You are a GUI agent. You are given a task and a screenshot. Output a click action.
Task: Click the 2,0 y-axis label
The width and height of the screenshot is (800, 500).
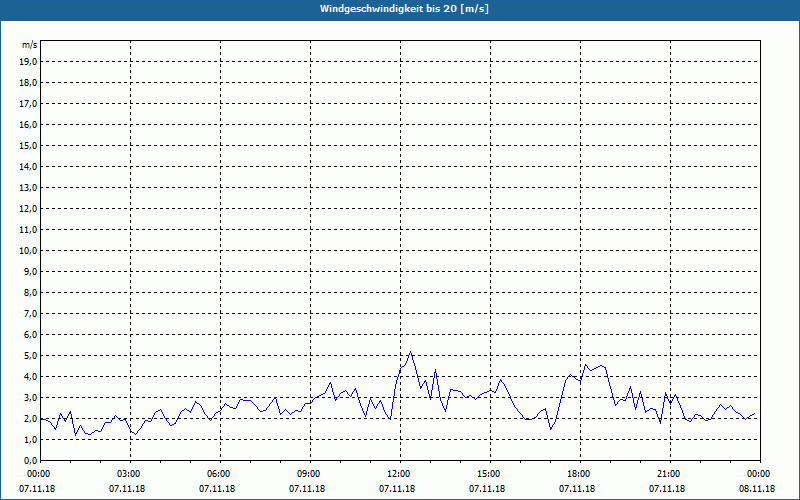pos(31,418)
